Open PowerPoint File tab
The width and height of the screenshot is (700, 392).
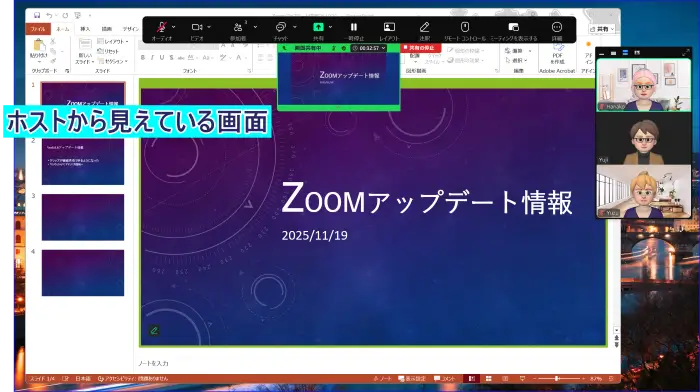pos(38,29)
